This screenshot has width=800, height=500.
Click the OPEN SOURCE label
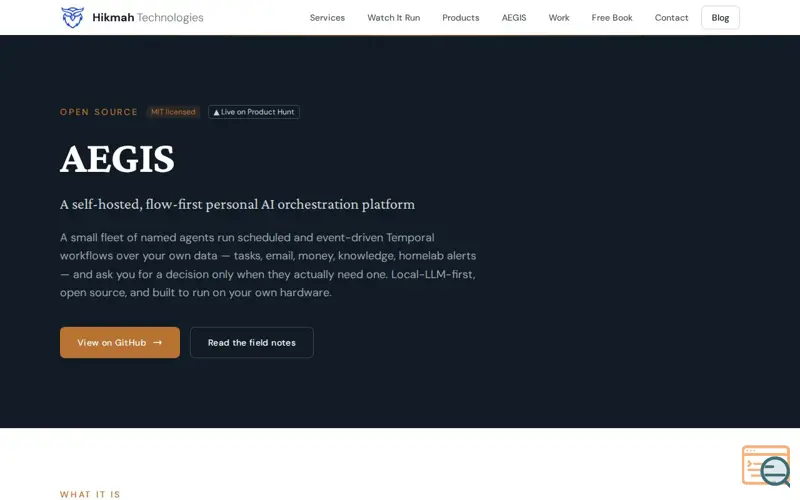pos(98,112)
